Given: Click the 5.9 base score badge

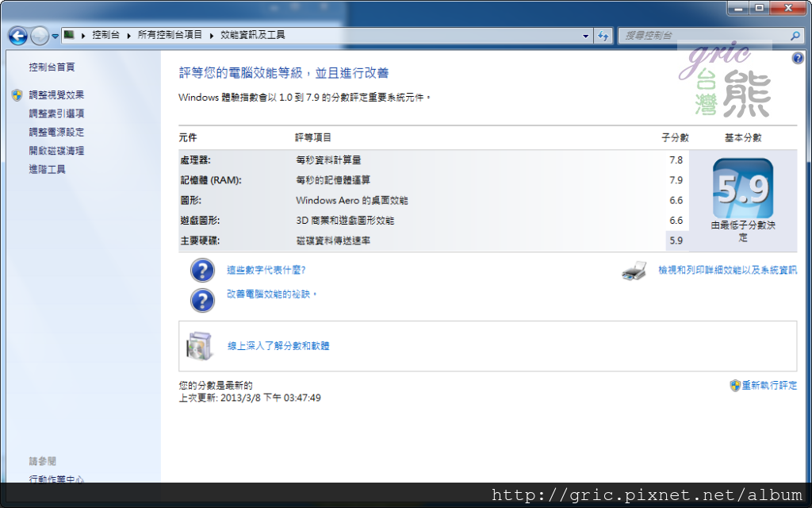Looking at the screenshot, I should coord(742,188).
